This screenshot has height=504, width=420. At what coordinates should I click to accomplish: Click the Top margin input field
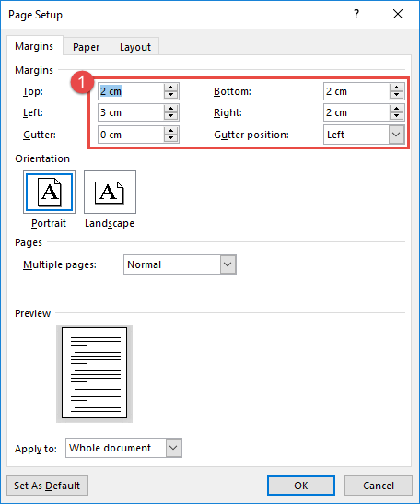coord(131,91)
